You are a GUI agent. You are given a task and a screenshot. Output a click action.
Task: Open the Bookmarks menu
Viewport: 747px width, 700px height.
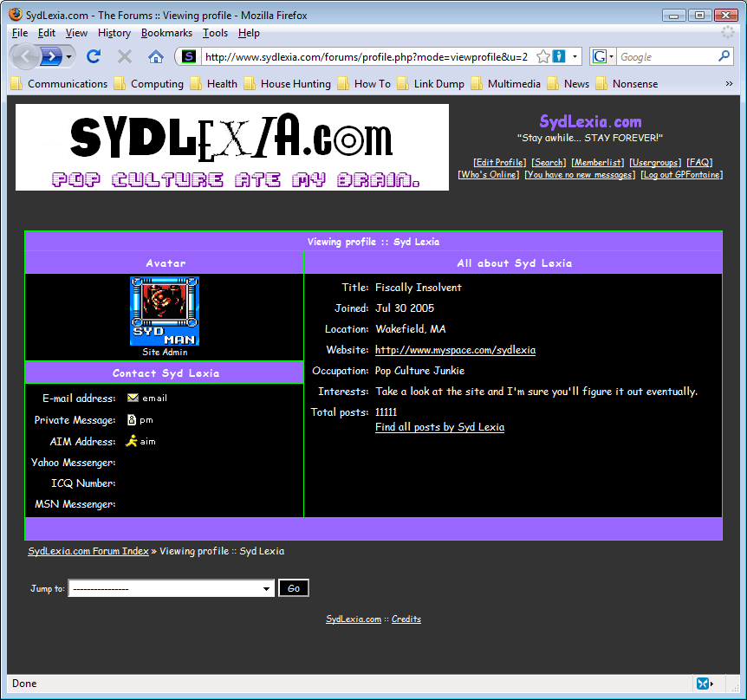pyautogui.click(x=166, y=33)
